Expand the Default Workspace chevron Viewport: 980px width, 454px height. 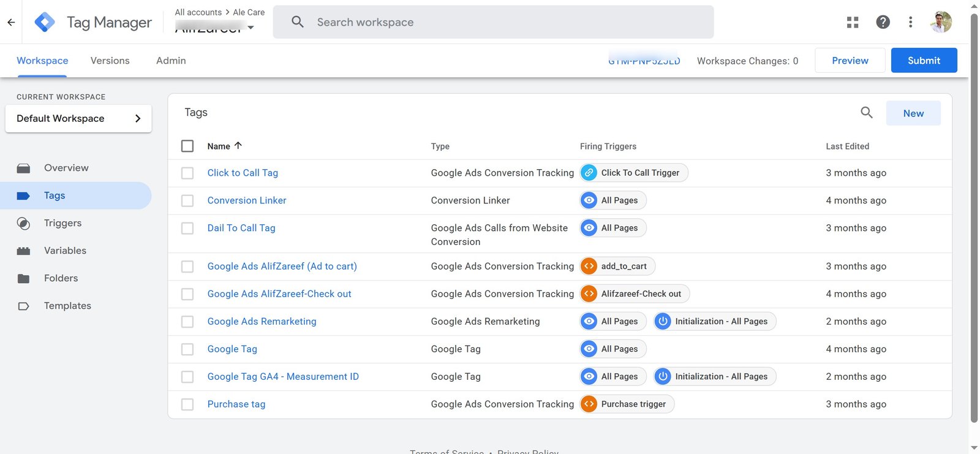138,118
